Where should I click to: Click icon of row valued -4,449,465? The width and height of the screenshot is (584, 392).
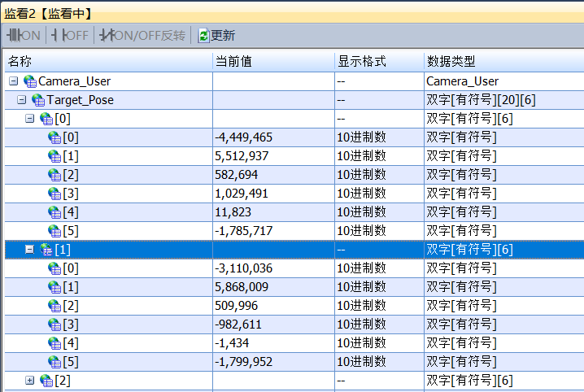click(54, 137)
